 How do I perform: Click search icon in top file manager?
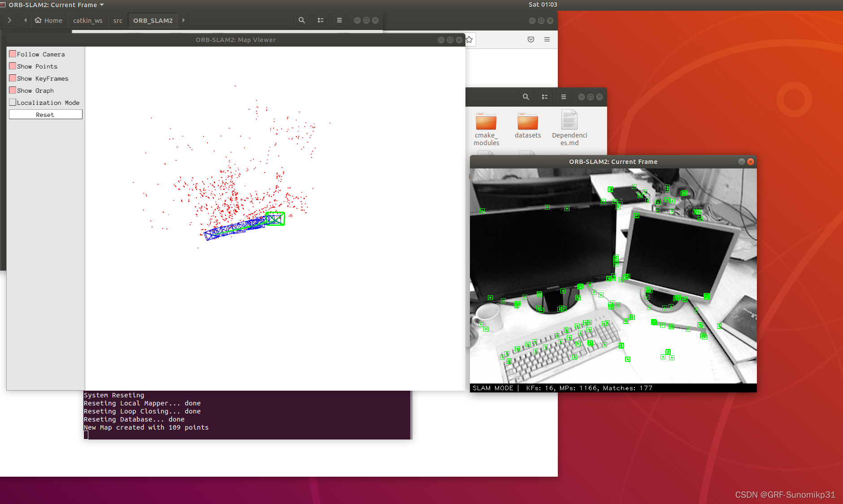pyautogui.click(x=302, y=20)
